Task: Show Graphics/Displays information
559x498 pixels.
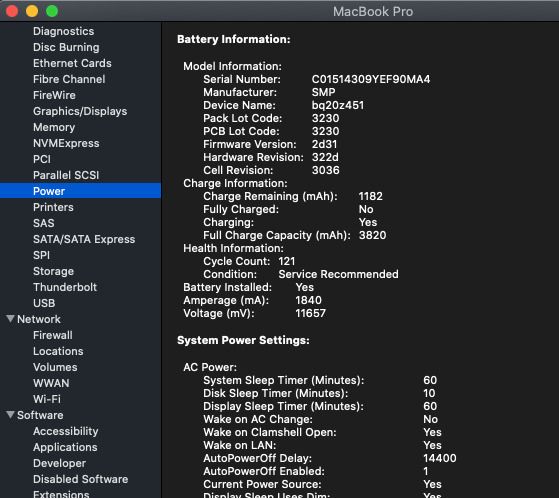Action: (x=80, y=111)
